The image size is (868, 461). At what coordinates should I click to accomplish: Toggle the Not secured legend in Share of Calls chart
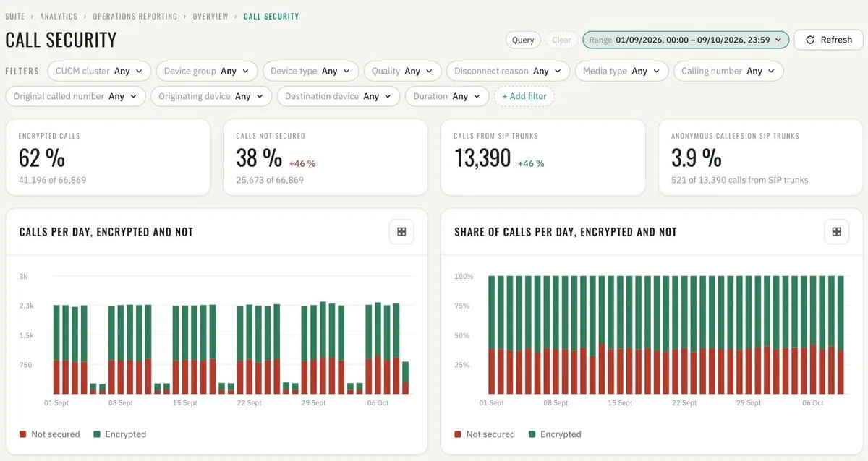485,434
